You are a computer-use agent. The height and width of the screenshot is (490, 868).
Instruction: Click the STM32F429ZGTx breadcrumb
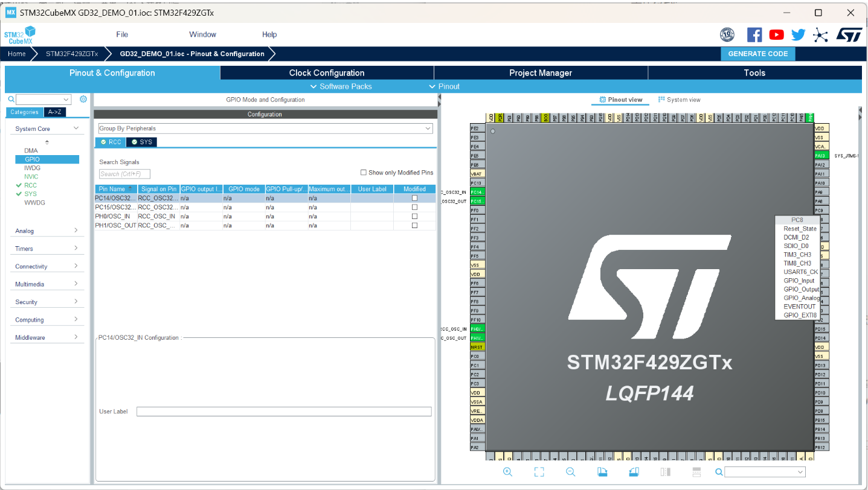click(72, 54)
